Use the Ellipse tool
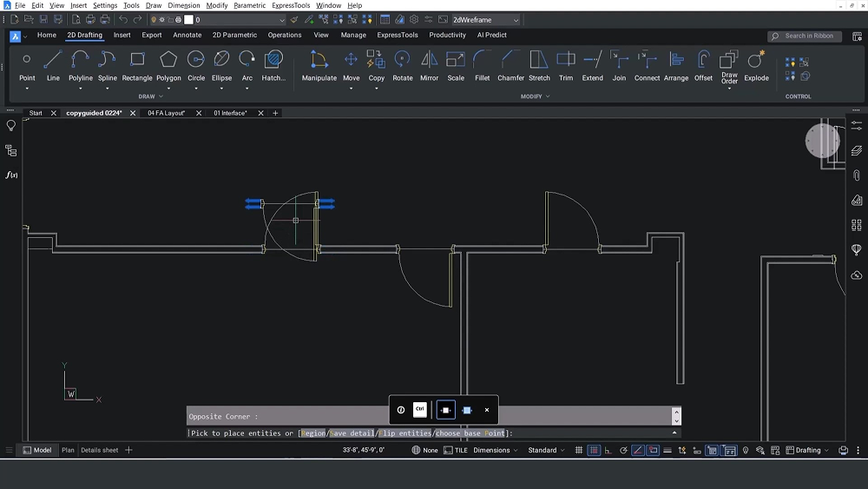The width and height of the screenshot is (868, 489). (221, 67)
